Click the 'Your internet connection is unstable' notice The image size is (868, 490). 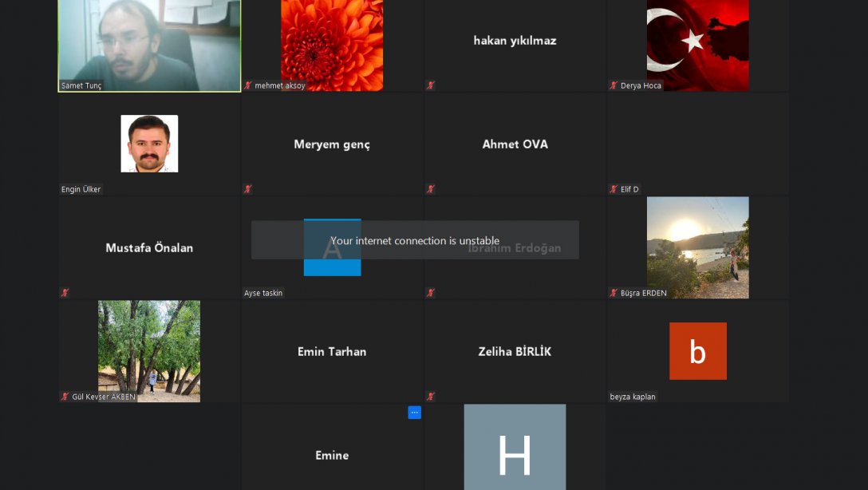click(415, 240)
